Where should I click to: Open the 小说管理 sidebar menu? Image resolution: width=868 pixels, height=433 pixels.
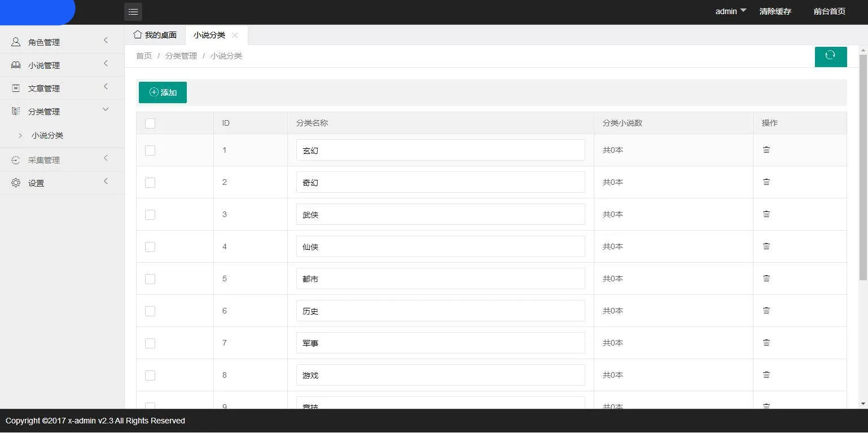pos(62,65)
